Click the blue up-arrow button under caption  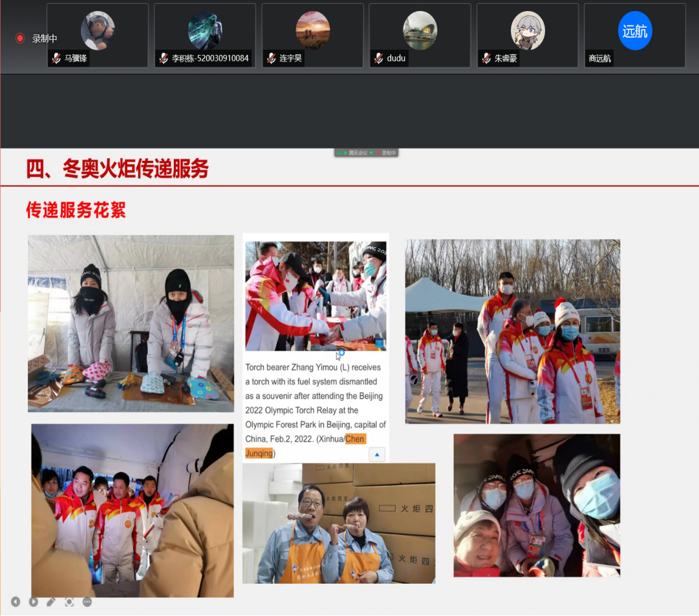tap(377, 454)
